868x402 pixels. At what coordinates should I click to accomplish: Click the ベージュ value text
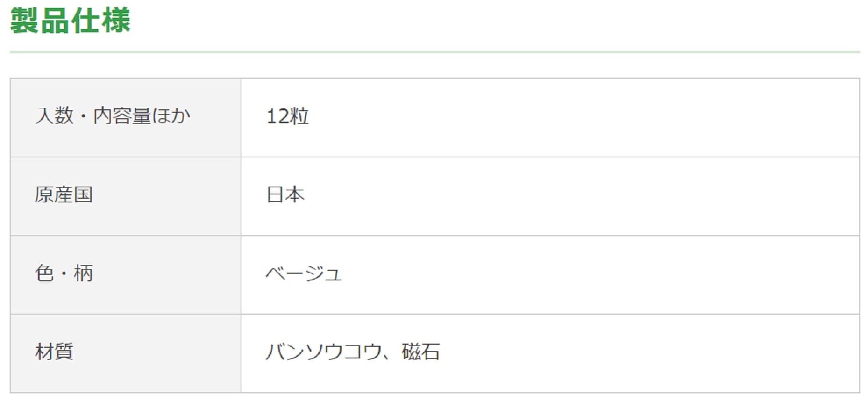click(x=304, y=273)
